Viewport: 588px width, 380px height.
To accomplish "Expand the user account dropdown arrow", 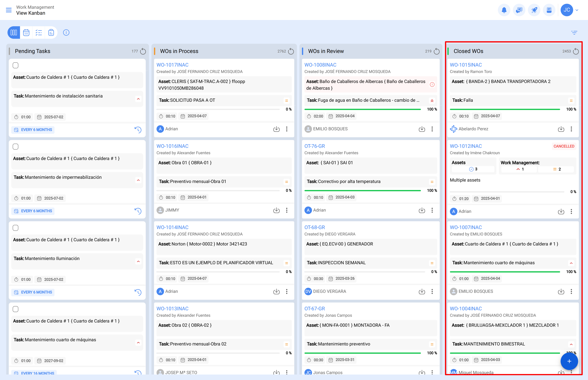I will coord(577,10).
